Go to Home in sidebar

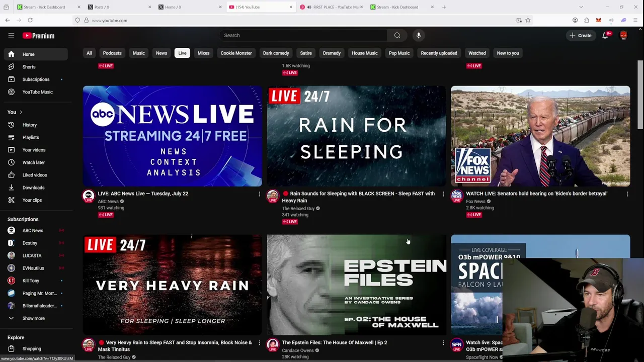[35, 54]
